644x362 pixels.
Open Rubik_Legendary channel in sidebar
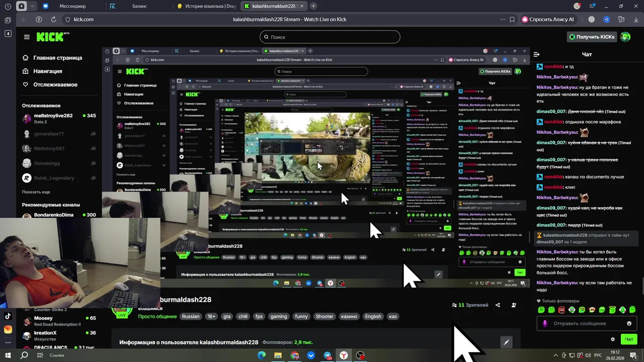(59, 178)
